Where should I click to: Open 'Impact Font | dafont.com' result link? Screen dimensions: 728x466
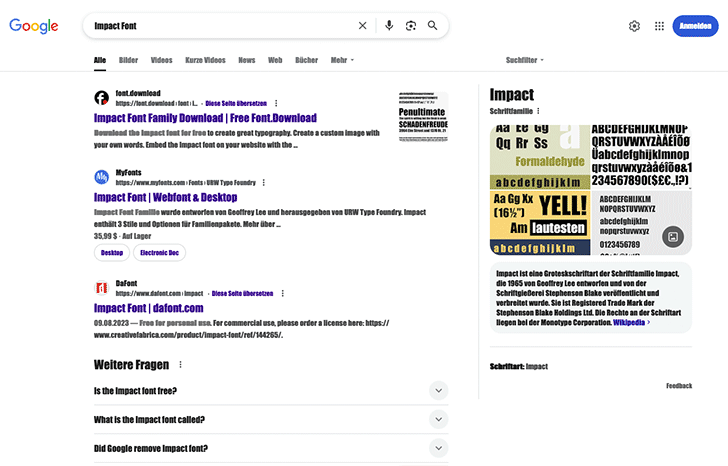(x=149, y=308)
